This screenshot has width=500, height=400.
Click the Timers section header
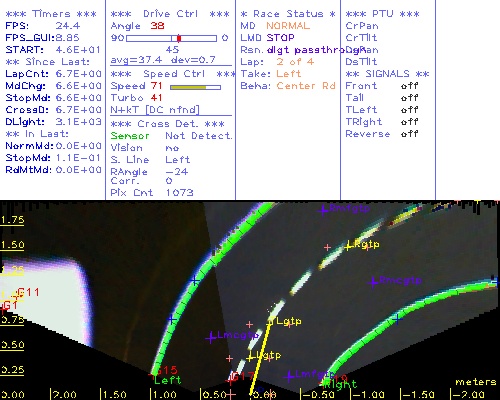pos(51,14)
